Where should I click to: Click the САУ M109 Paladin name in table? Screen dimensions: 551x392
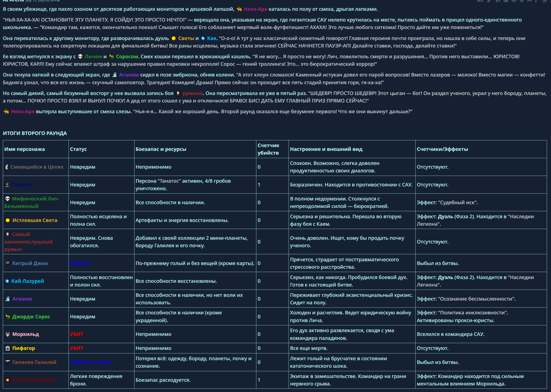click(34, 380)
